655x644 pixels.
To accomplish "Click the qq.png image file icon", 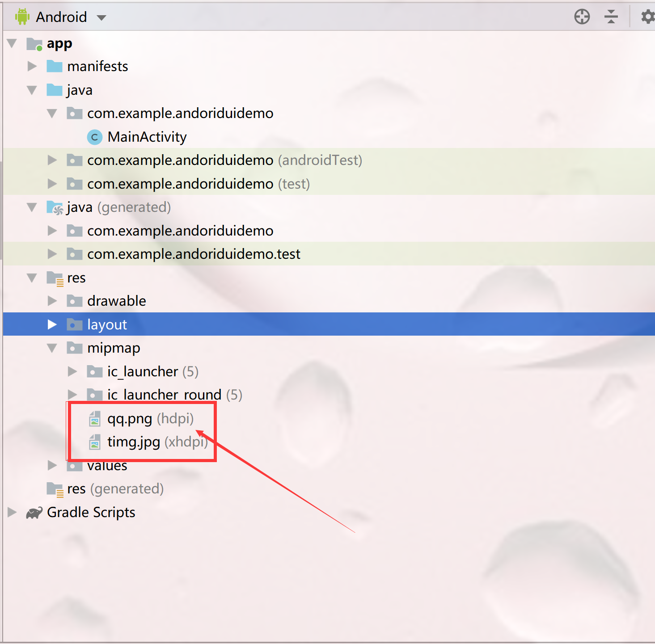I will coord(94,419).
